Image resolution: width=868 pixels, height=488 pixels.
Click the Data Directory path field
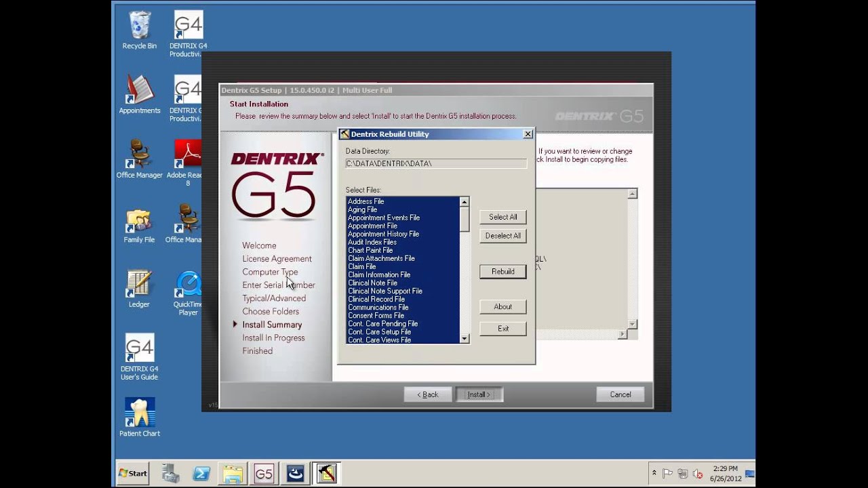[x=436, y=163]
